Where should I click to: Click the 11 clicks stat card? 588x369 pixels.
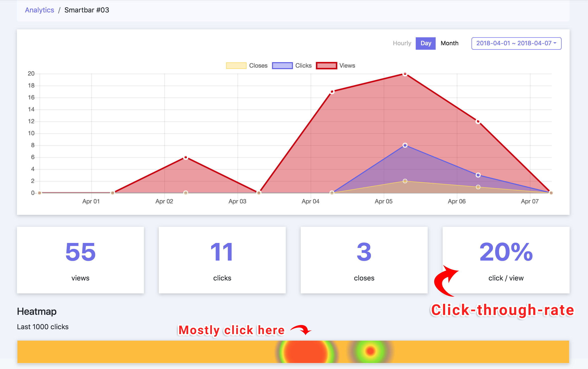pos(222,260)
